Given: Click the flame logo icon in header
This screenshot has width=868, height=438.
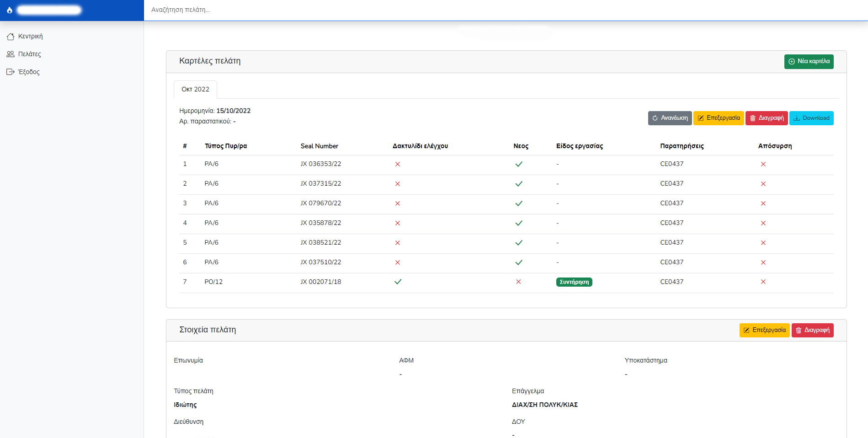Looking at the screenshot, I should 10,10.
